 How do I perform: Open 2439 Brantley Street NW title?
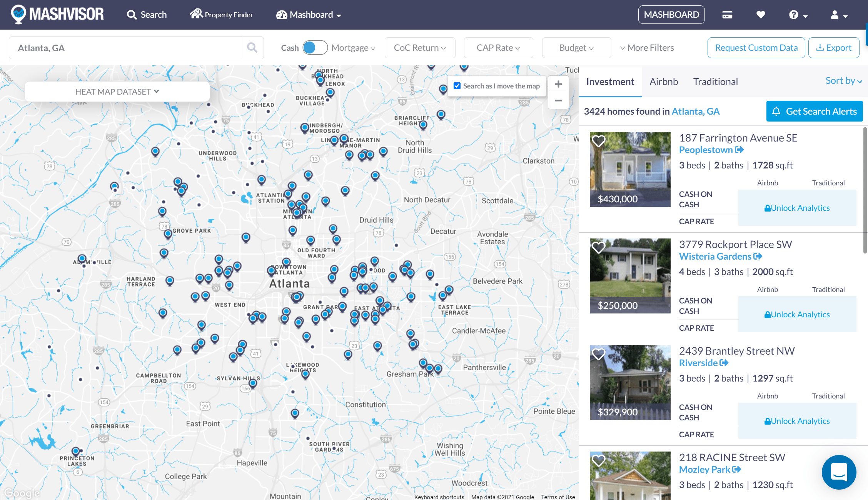tap(736, 351)
